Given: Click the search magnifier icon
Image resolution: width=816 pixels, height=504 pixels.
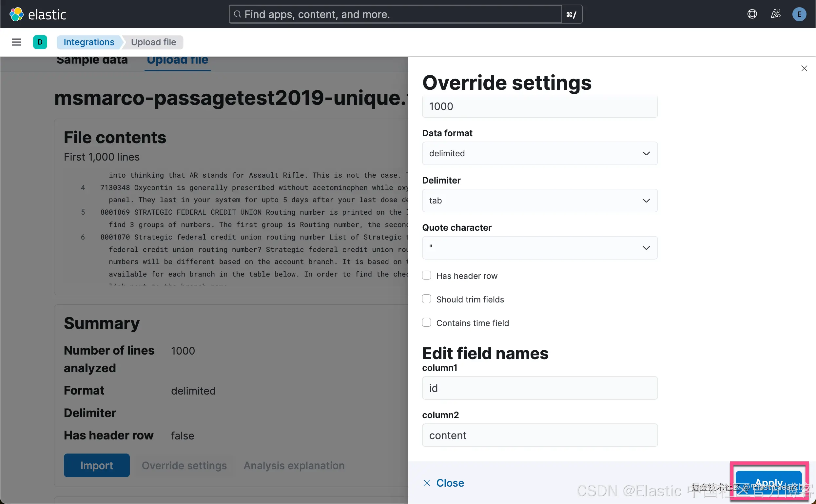Looking at the screenshot, I should (x=237, y=14).
